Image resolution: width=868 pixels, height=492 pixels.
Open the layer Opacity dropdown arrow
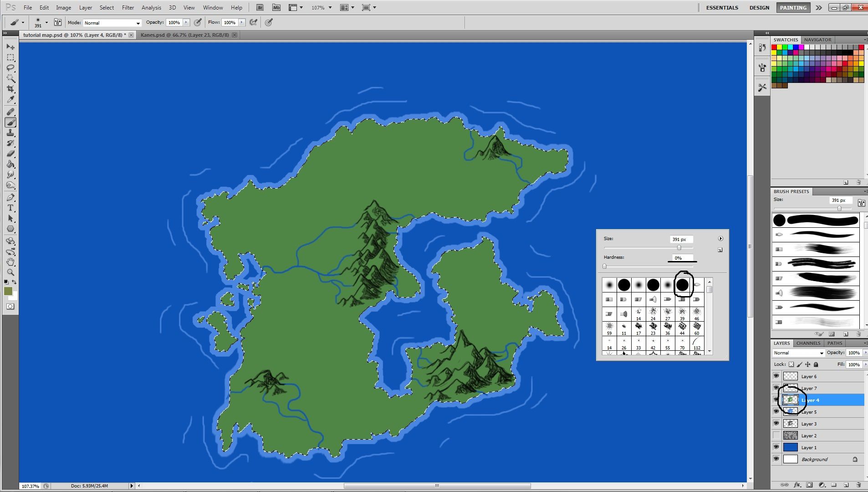pos(865,353)
